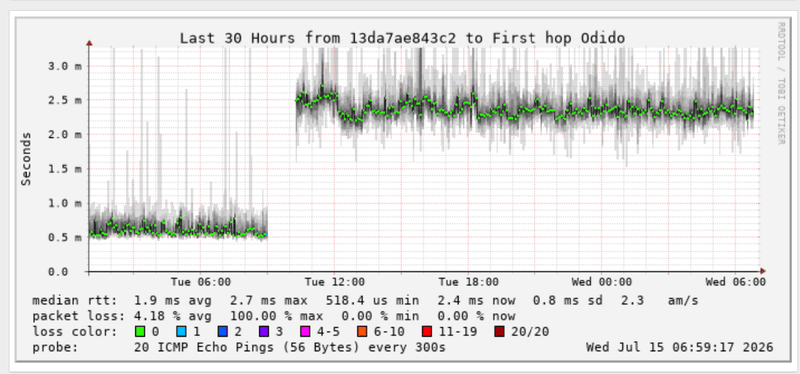The image size is (800, 374).
Task: Click the purple 3 loss color swatch
Action: point(263,332)
